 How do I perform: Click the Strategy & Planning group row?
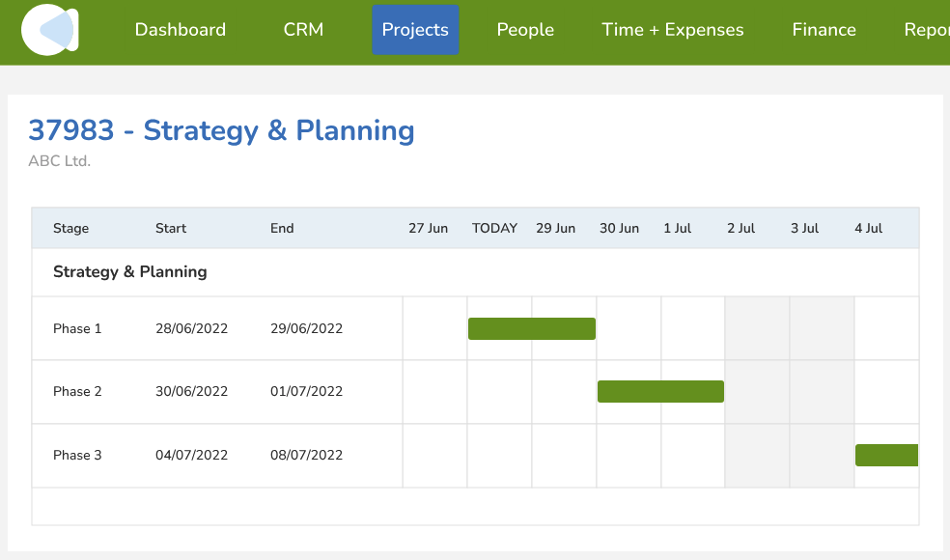(x=130, y=272)
